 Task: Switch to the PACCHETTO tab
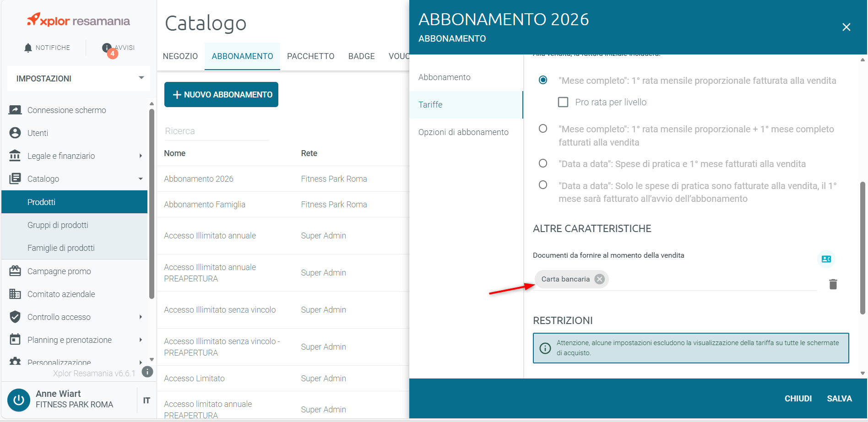coord(310,56)
